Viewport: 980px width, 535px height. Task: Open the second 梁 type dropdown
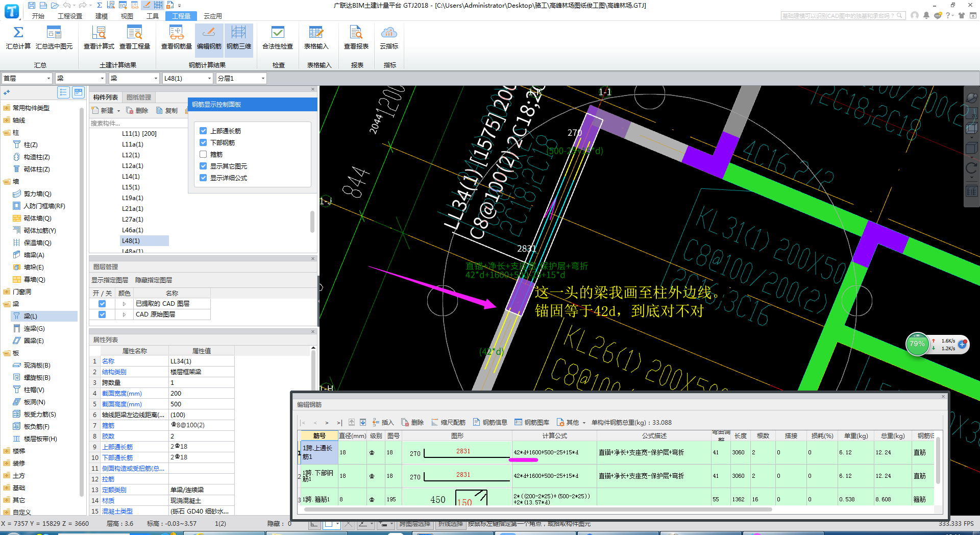point(134,78)
